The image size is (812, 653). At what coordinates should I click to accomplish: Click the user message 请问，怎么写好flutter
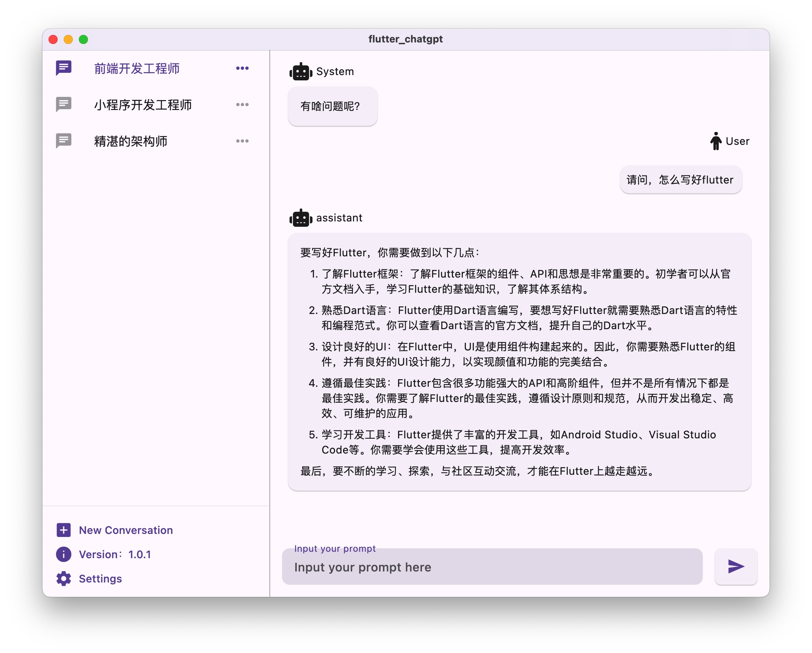[680, 180]
